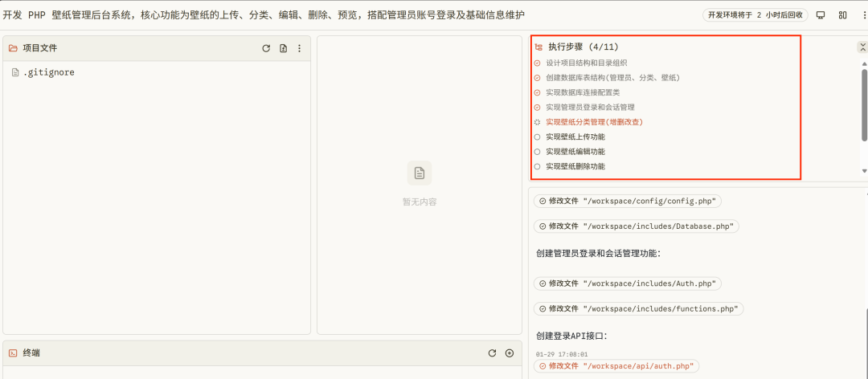Click the 项目文件 panel title
This screenshot has height=379, width=868.
coord(40,48)
